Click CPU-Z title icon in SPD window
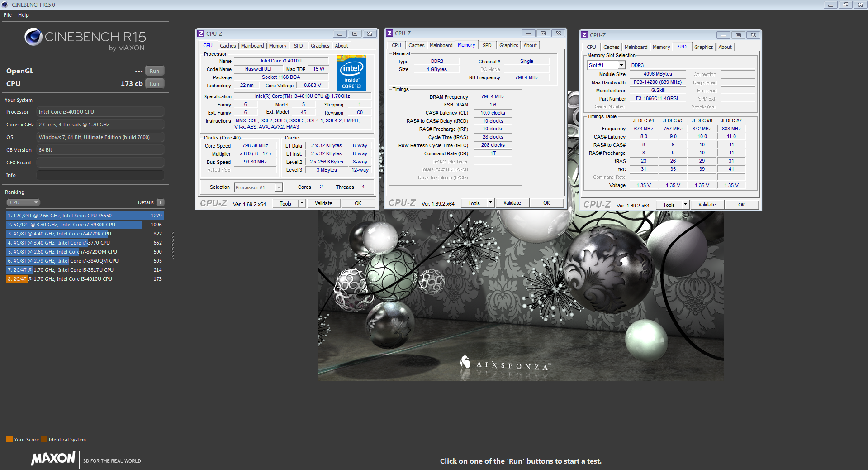The image size is (868, 470). (x=584, y=35)
